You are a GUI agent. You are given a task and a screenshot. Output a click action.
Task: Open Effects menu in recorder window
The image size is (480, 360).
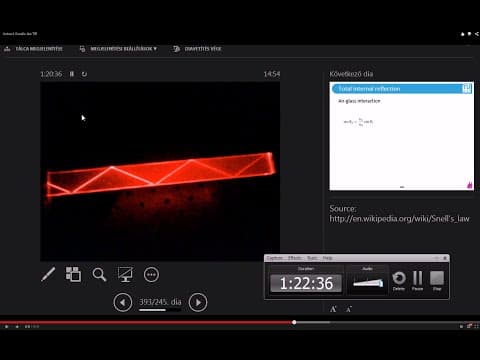[295, 258]
